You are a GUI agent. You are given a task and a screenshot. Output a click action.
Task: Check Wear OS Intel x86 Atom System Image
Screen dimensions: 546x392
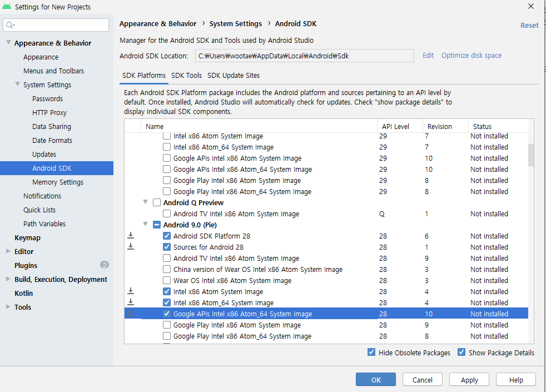167,281
